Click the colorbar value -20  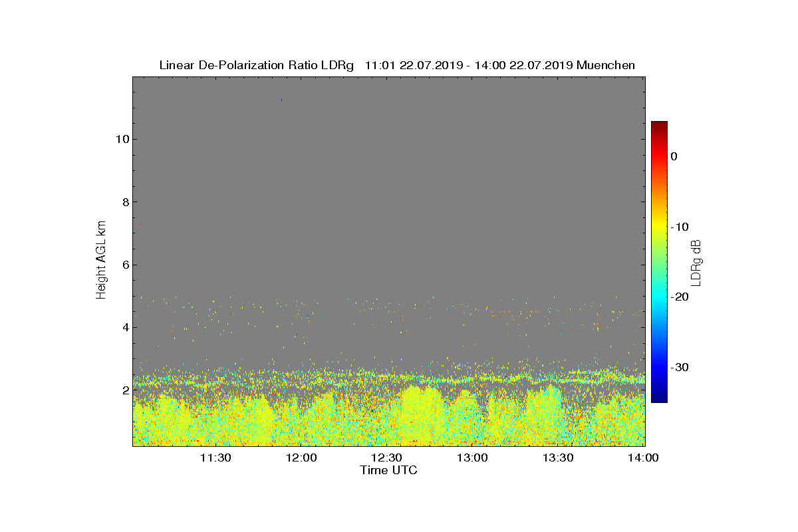click(679, 297)
